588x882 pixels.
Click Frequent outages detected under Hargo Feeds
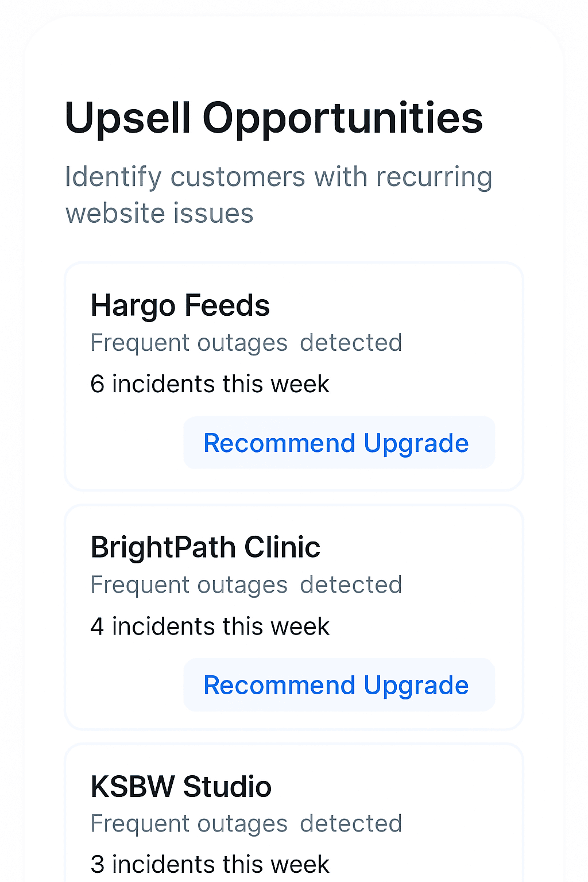pyautogui.click(x=246, y=342)
